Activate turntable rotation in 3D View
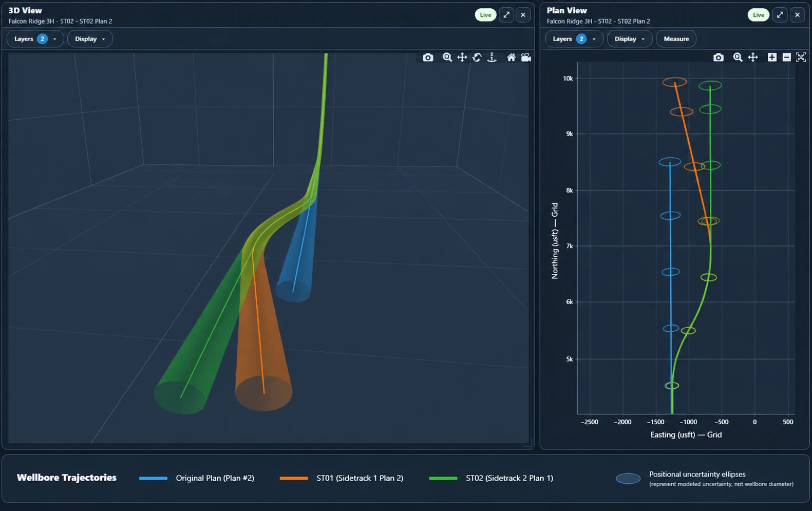Screen dimensions: 812x511 click(x=492, y=58)
